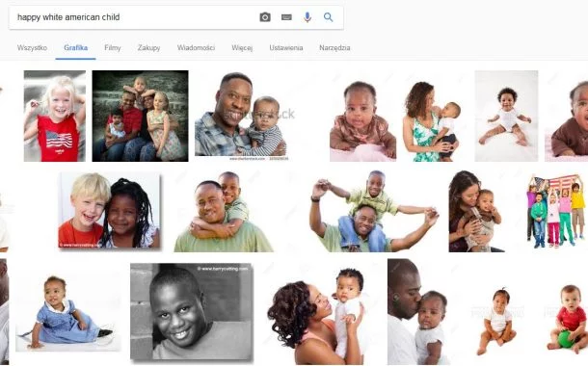The image size is (588, 366).
Task: Open the baby in red shirt with green ball
Action: pyautogui.click(x=567, y=319)
